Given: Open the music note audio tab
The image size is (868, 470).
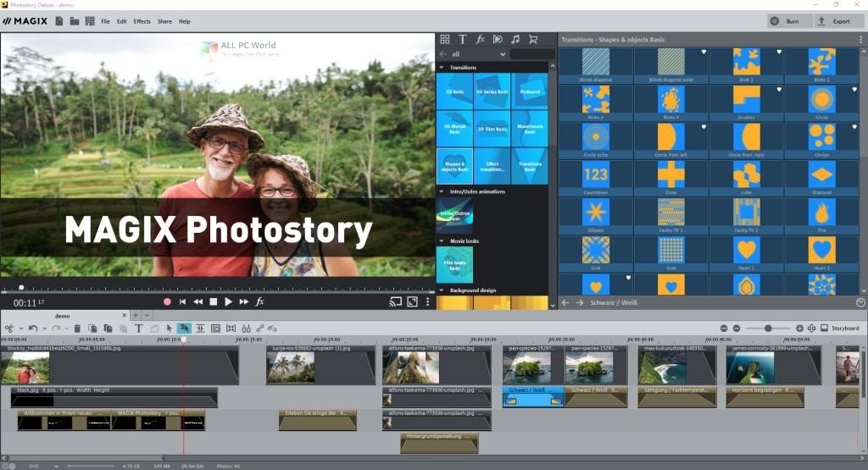Looking at the screenshot, I should click(515, 39).
